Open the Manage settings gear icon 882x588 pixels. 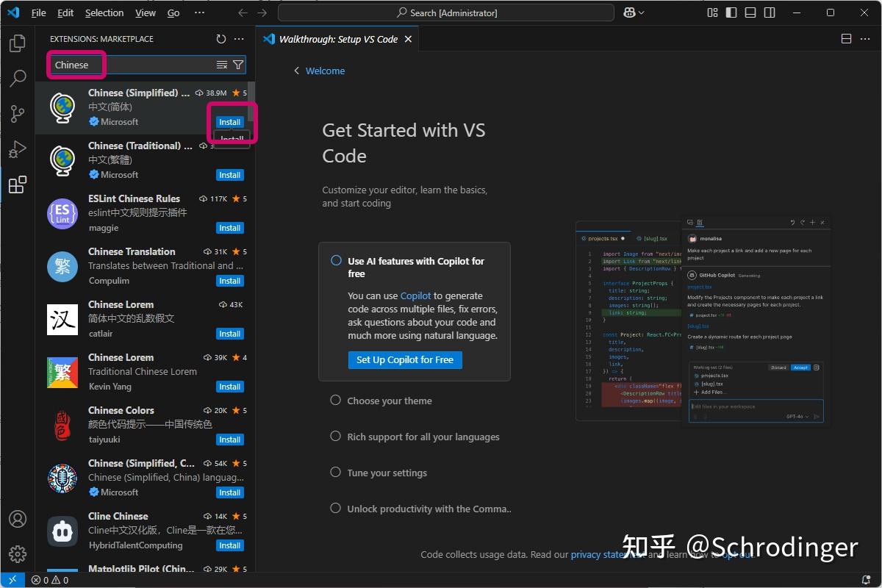[x=18, y=554]
